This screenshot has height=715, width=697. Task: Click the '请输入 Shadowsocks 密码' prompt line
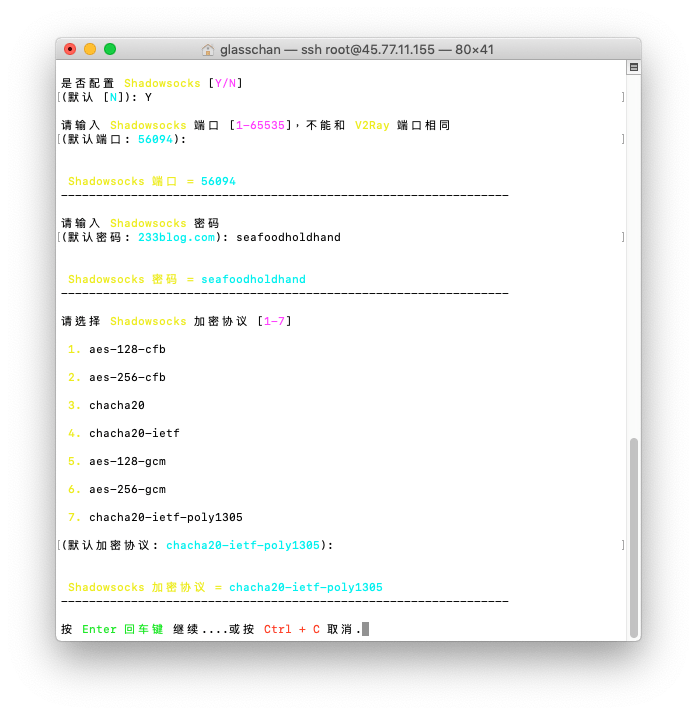(x=140, y=223)
